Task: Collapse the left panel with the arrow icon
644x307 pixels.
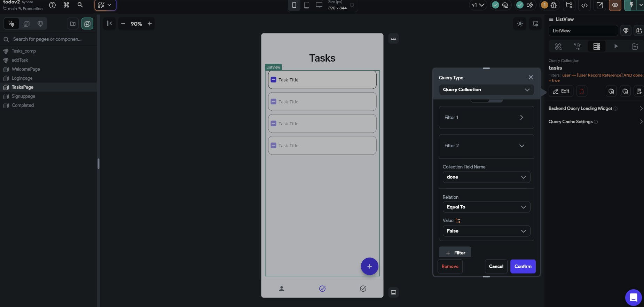Action: point(109,23)
